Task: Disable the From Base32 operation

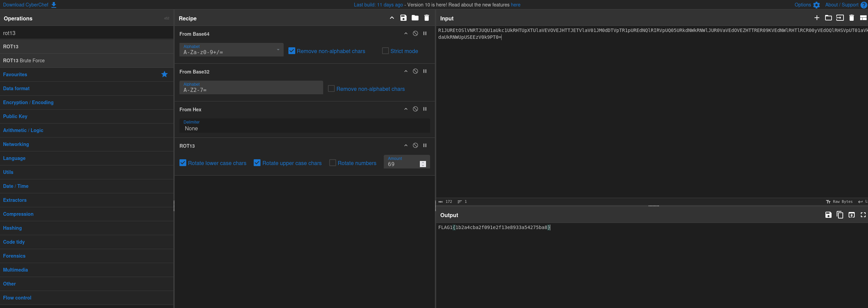Action: point(415,71)
